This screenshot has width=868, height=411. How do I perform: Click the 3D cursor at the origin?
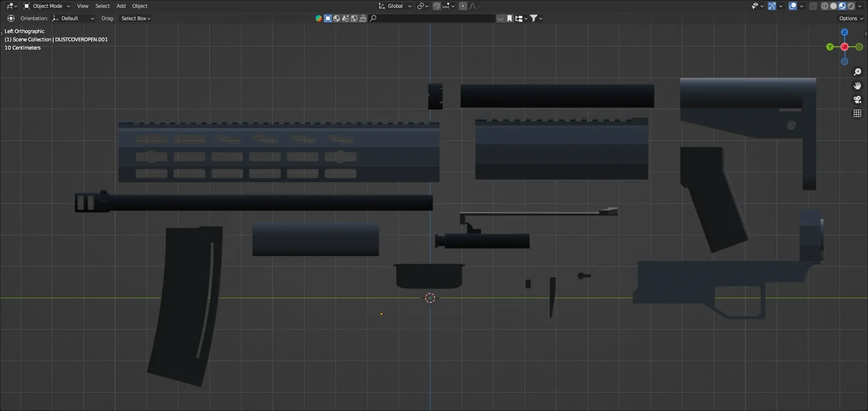tap(430, 298)
